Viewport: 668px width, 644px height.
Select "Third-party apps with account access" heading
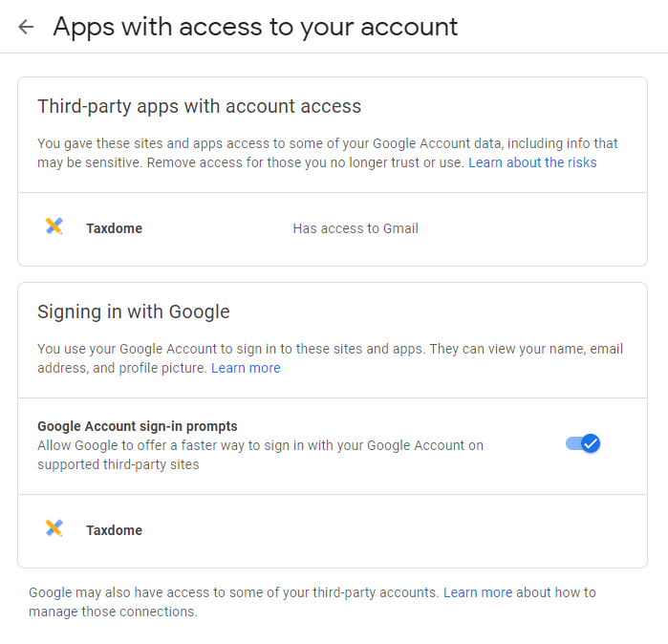click(199, 105)
